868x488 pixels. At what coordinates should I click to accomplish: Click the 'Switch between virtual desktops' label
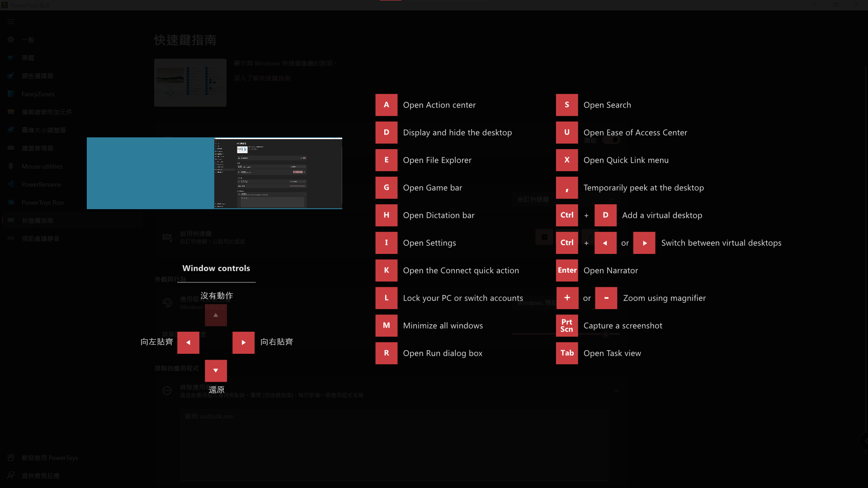pyautogui.click(x=721, y=243)
